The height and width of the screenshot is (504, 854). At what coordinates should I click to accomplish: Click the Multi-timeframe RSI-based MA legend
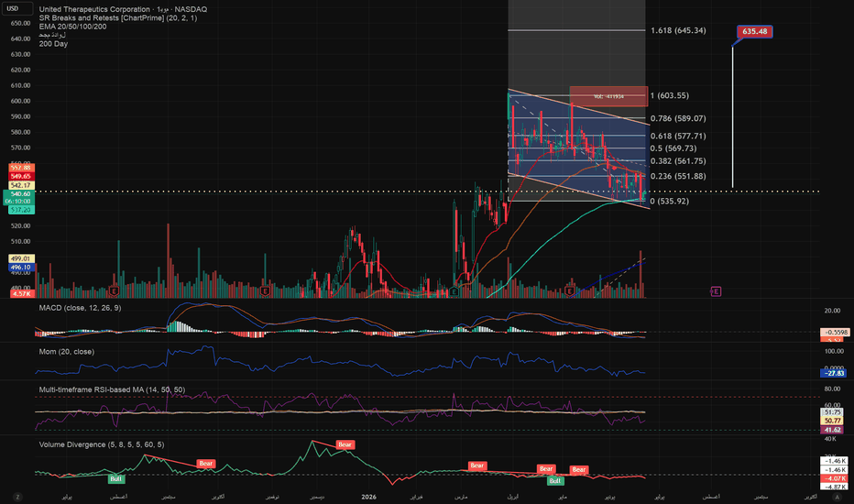point(112,389)
